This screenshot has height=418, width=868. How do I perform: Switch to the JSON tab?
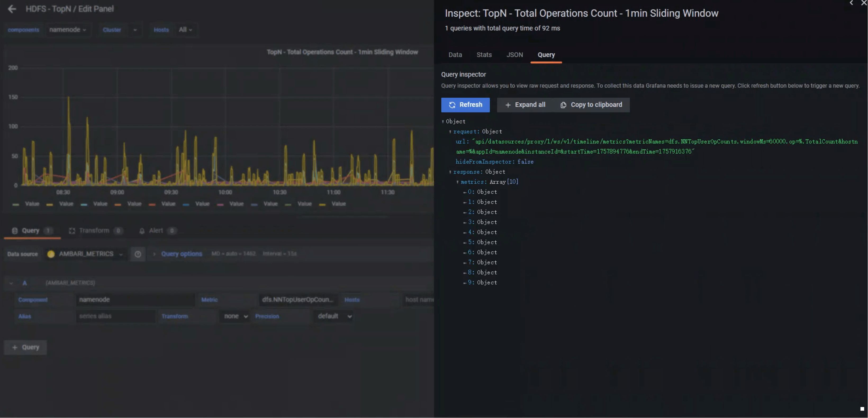pyautogui.click(x=514, y=54)
